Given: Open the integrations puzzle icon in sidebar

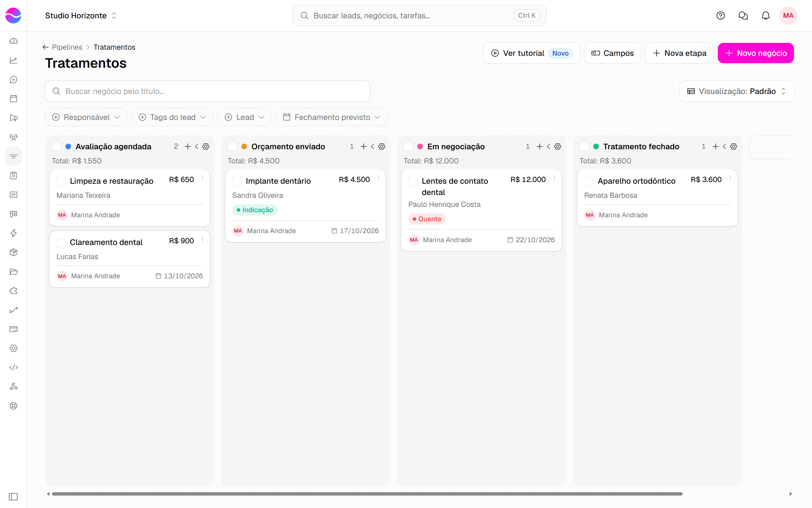Looking at the screenshot, I should point(14,291).
